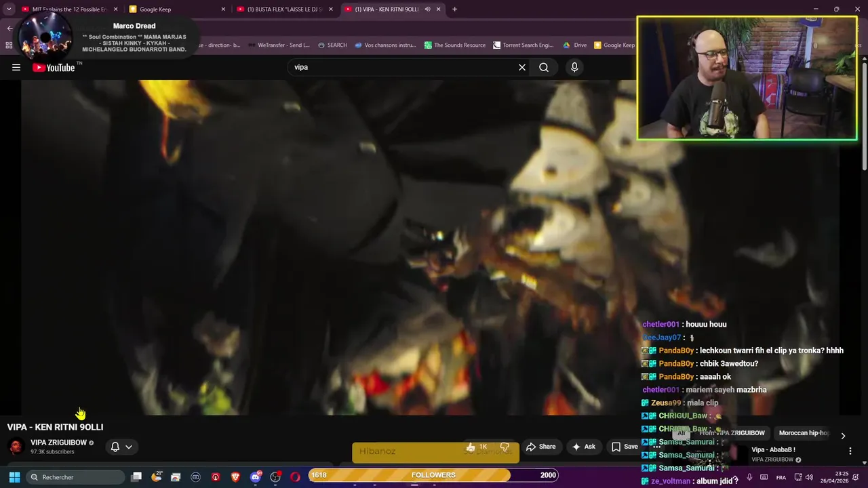This screenshot has width=868, height=488.
Task: Open the 'Vipa - AbabaB !' recommended video
Action: 774,450
